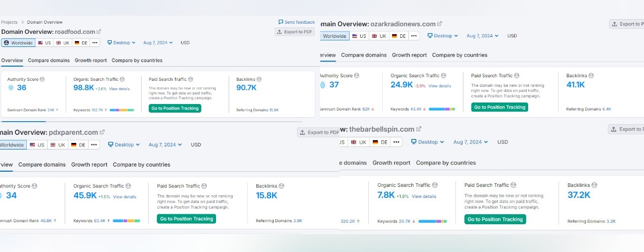This screenshot has height=252, width=644.
Task: Click Go to Position Tracking for ozarkradionews.com
Action: click(499, 107)
